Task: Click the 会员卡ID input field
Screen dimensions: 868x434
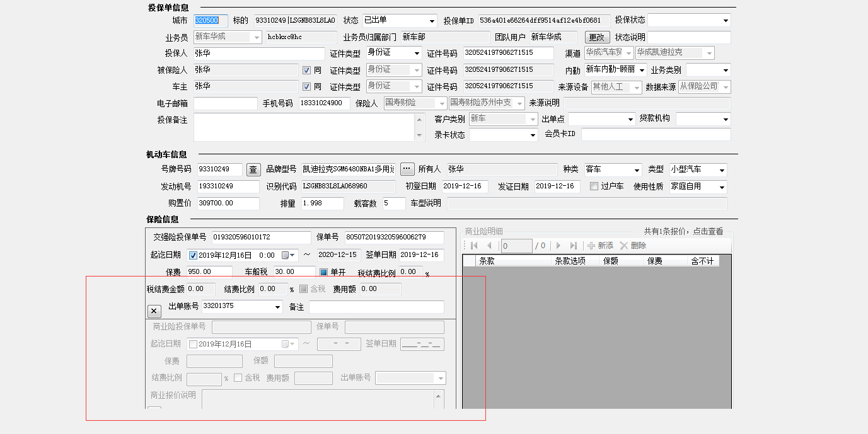Action: [656, 134]
